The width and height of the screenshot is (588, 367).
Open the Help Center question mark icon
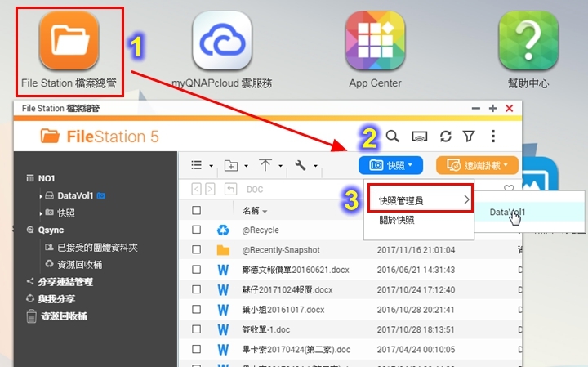pyautogui.click(x=528, y=40)
